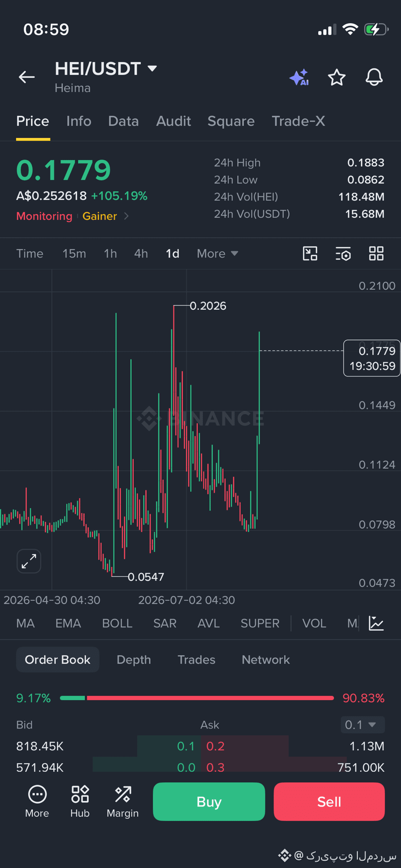This screenshot has height=868, width=401.
Task: Tap the 90.83% ask percentage
Action: click(363, 698)
